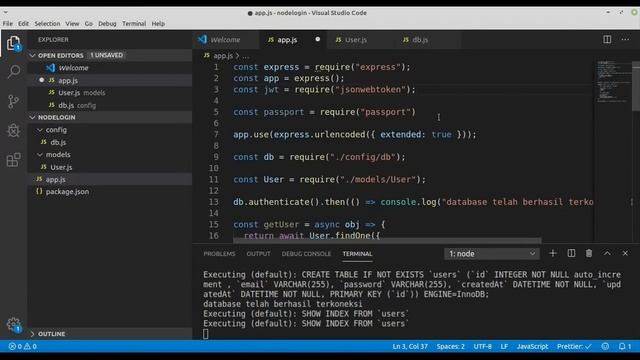Change indentation via Spaces: 2
Screen dimensions: 640x360
point(451,347)
